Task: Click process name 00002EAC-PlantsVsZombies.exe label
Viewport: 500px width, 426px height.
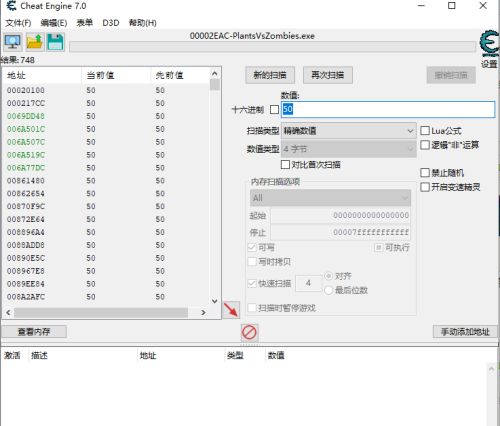Action: point(252,36)
